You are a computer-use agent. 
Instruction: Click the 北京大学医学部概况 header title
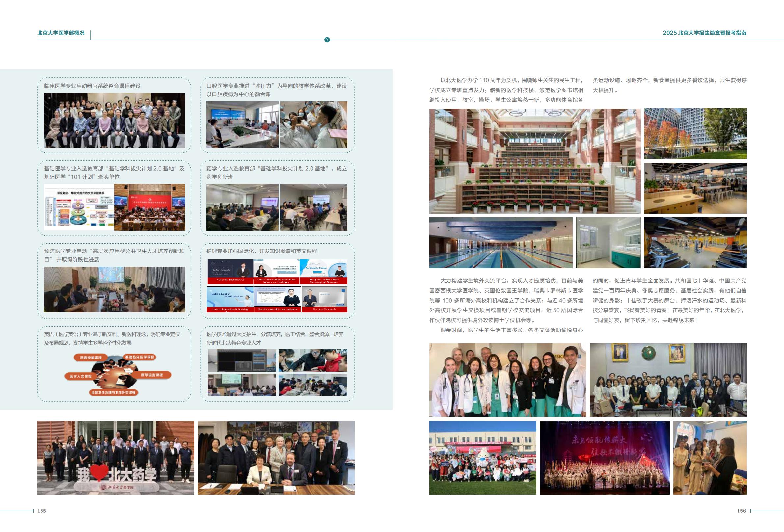click(61, 33)
